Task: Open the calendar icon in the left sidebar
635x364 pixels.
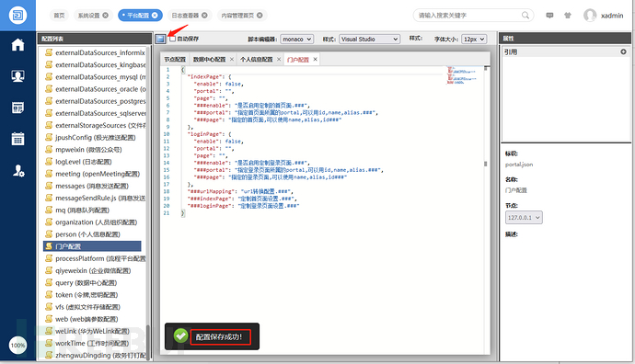Action: 17,139
